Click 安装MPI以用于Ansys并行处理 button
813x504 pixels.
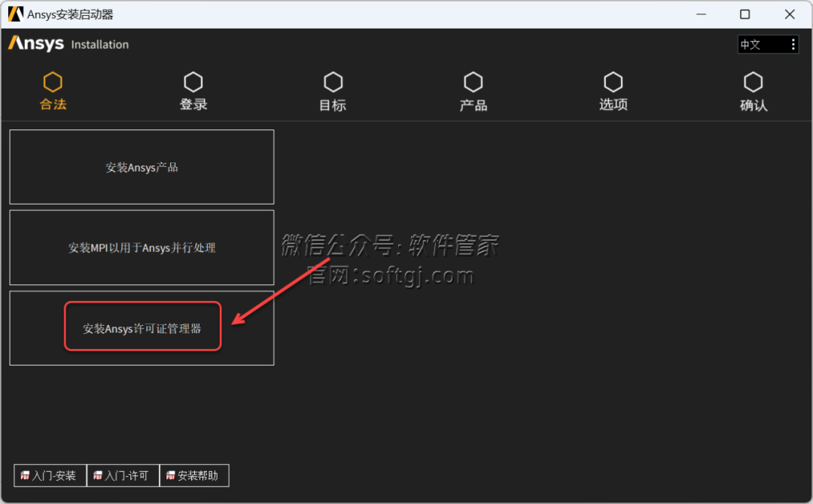[142, 247]
